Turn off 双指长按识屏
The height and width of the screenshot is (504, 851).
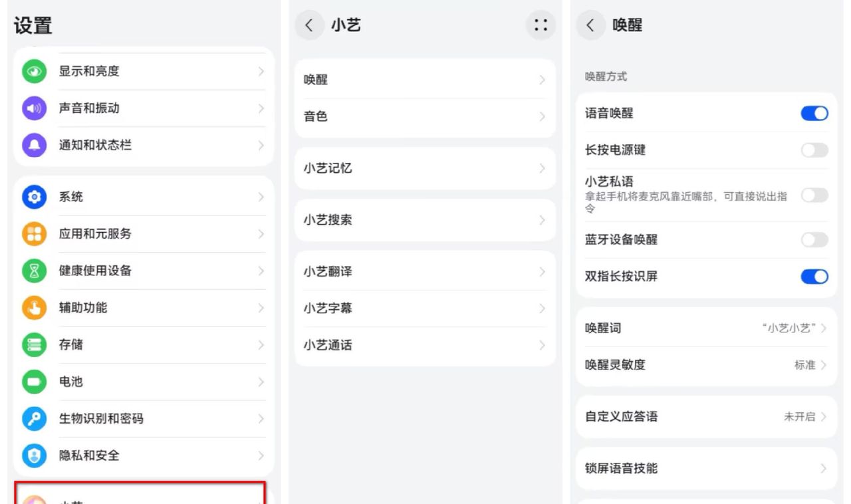point(814,276)
